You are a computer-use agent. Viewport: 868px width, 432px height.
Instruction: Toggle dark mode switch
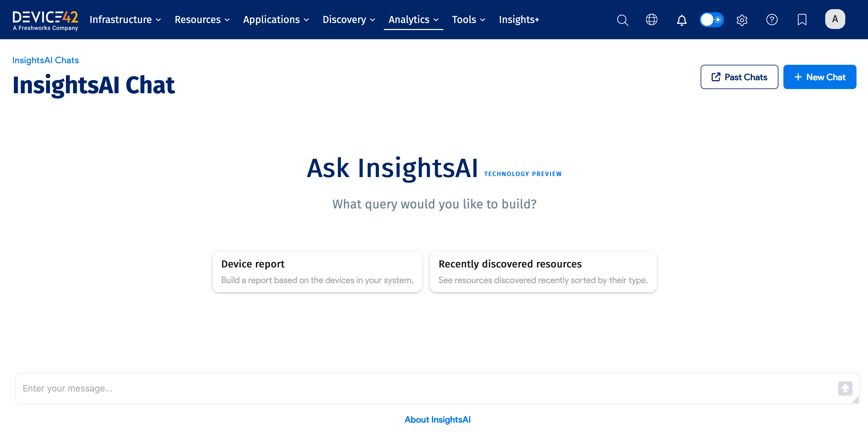[x=712, y=20]
